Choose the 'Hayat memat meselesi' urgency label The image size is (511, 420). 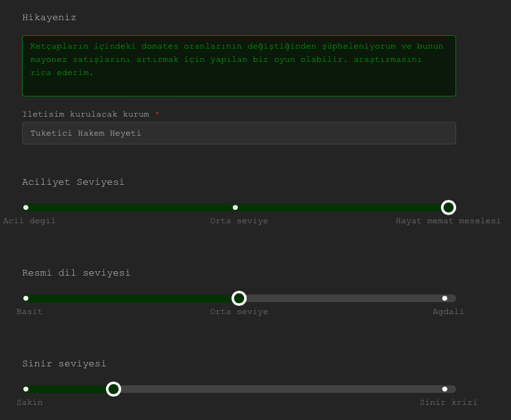[x=448, y=221]
